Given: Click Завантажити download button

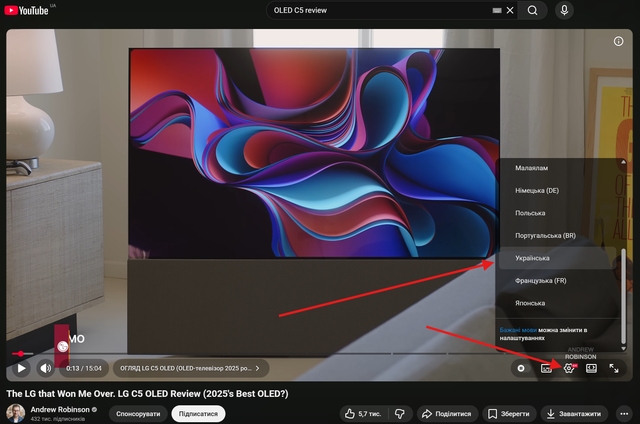Looking at the screenshot, I should (x=574, y=414).
